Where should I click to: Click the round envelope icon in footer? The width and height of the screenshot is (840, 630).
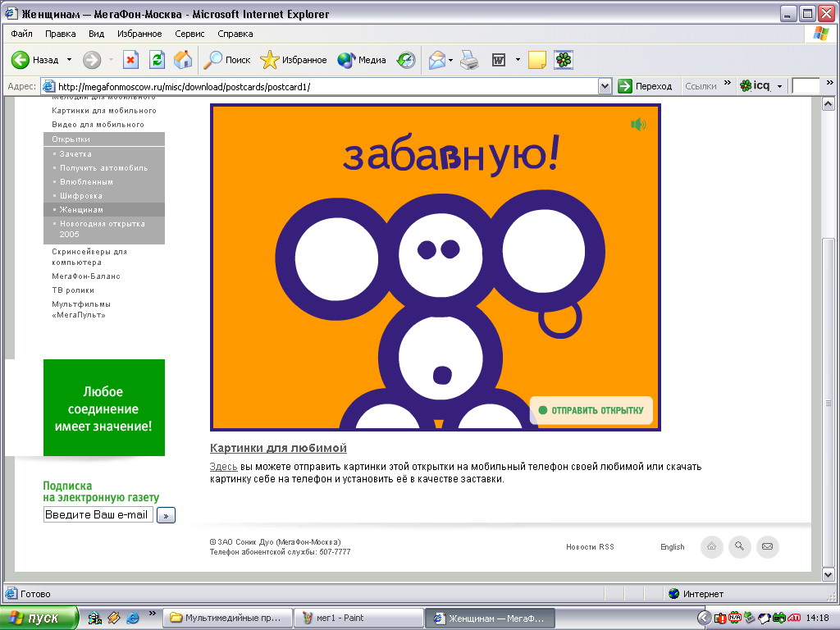pos(767,547)
